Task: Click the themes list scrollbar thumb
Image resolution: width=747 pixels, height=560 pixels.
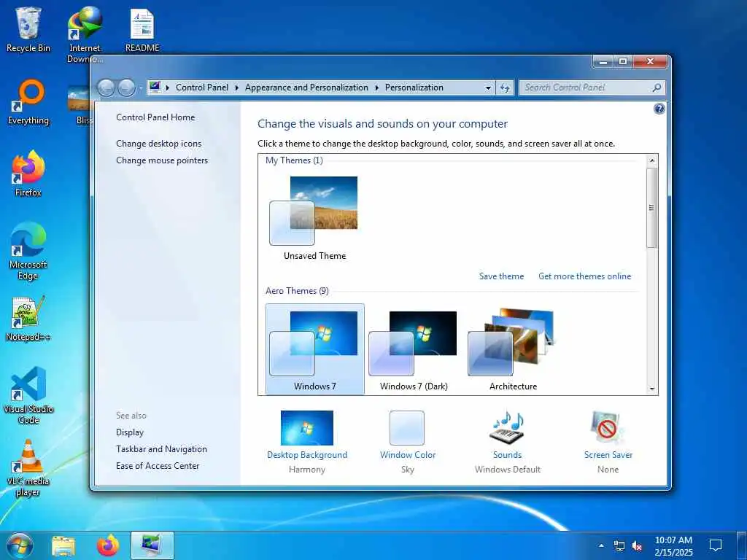Action: tap(652, 208)
